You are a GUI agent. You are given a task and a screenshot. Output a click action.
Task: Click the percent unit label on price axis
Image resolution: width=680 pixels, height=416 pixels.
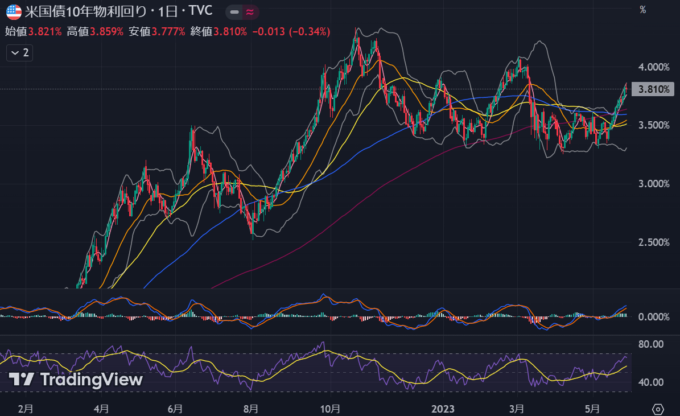644,9
